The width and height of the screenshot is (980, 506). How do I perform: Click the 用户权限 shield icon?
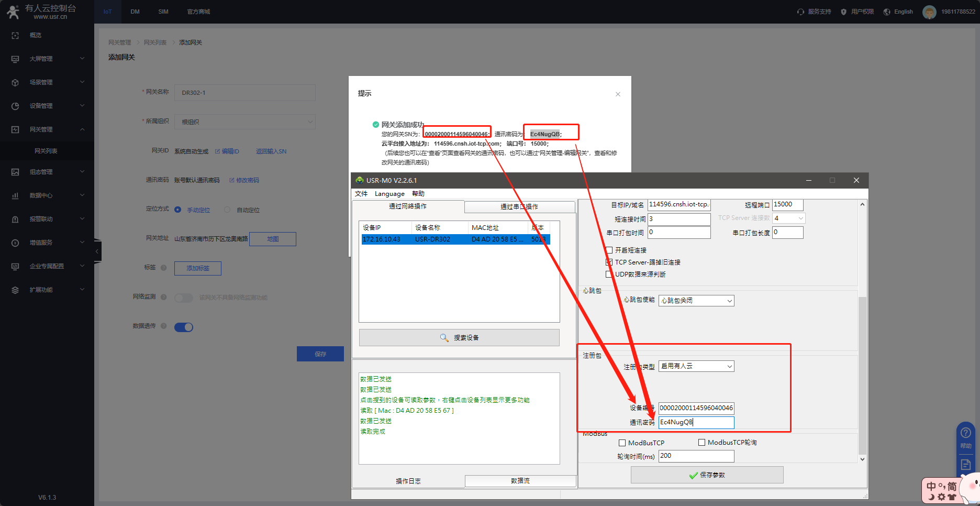[843, 12]
